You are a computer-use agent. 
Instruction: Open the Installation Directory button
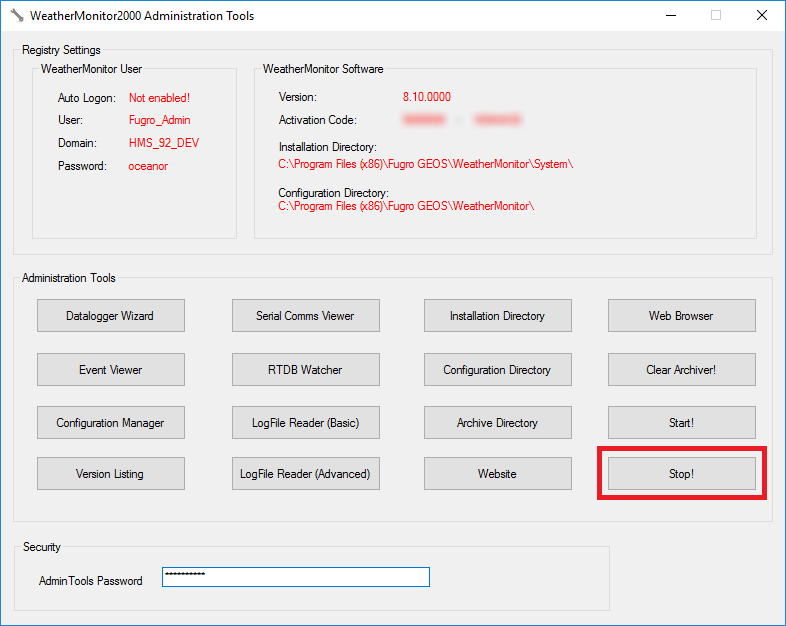point(498,316)
